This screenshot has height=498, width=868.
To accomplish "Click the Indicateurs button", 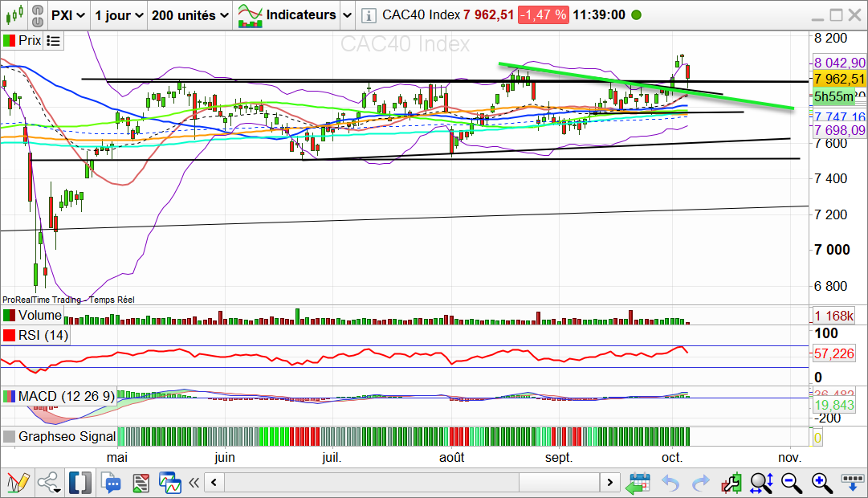I will tap(294, 15).
